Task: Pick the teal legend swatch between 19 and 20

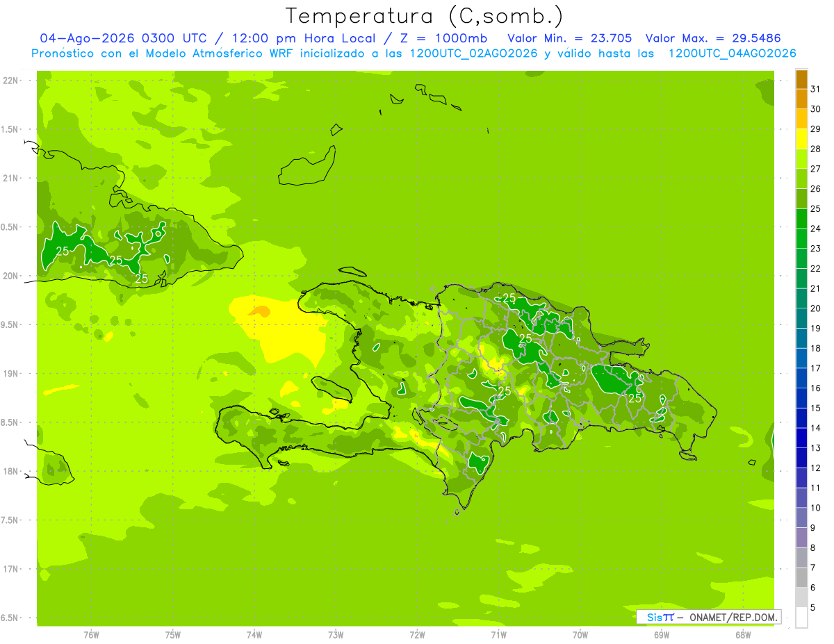Action: point(801,318)
